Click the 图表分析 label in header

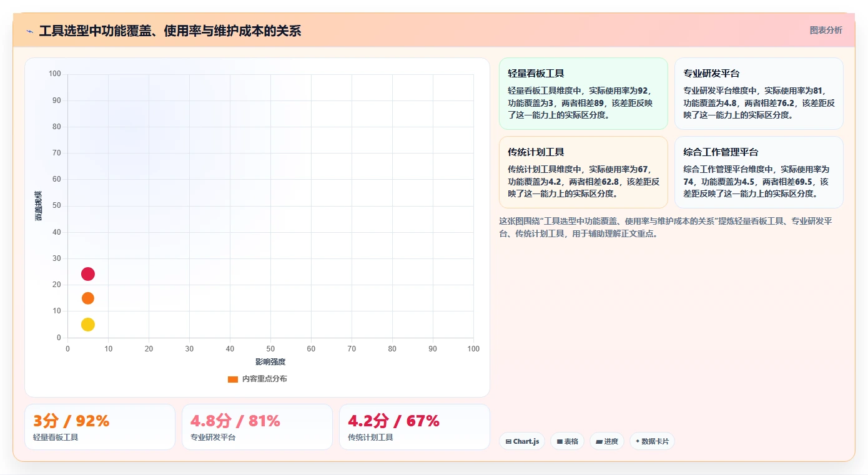point(826,30)
